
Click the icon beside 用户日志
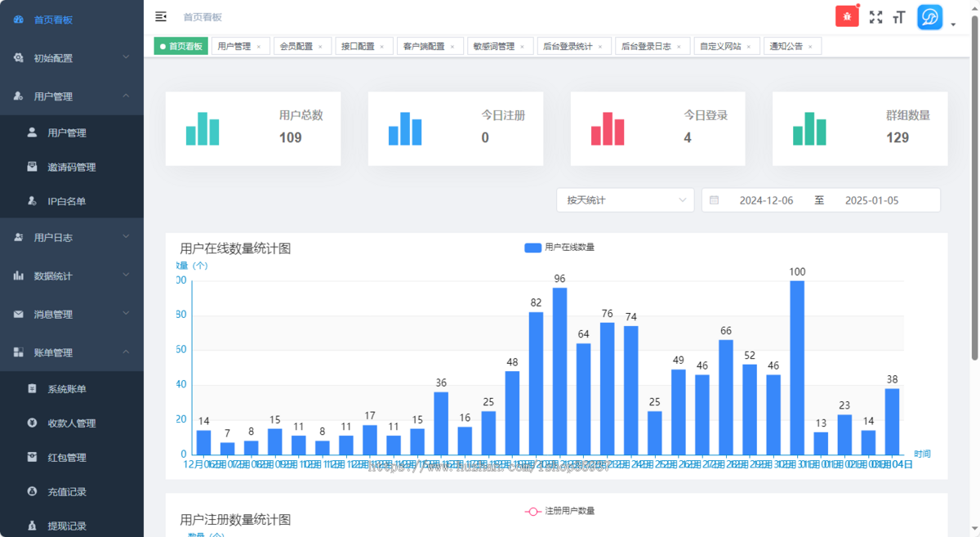click(18, 238)
